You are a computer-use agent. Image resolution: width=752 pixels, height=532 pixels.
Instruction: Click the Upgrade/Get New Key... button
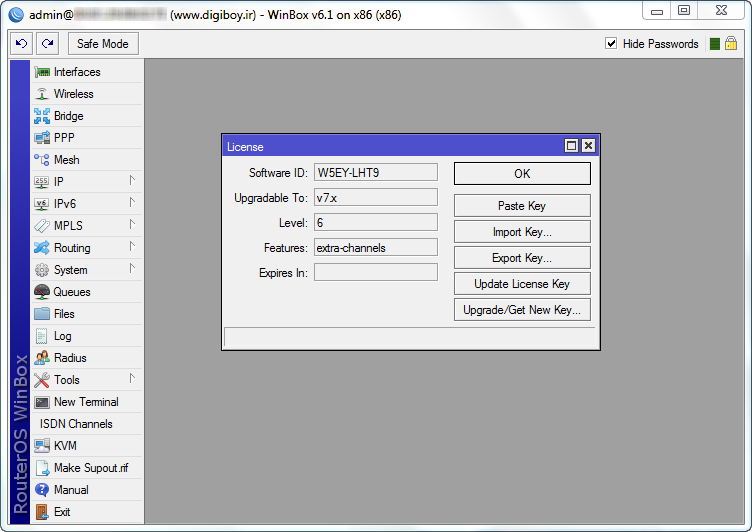point(522,310)
